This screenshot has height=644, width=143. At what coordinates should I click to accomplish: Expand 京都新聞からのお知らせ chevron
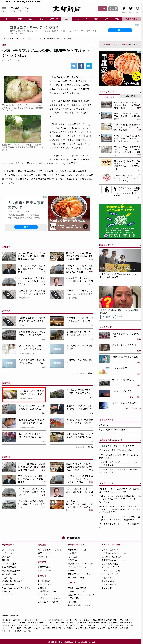[x=140, y=440]
